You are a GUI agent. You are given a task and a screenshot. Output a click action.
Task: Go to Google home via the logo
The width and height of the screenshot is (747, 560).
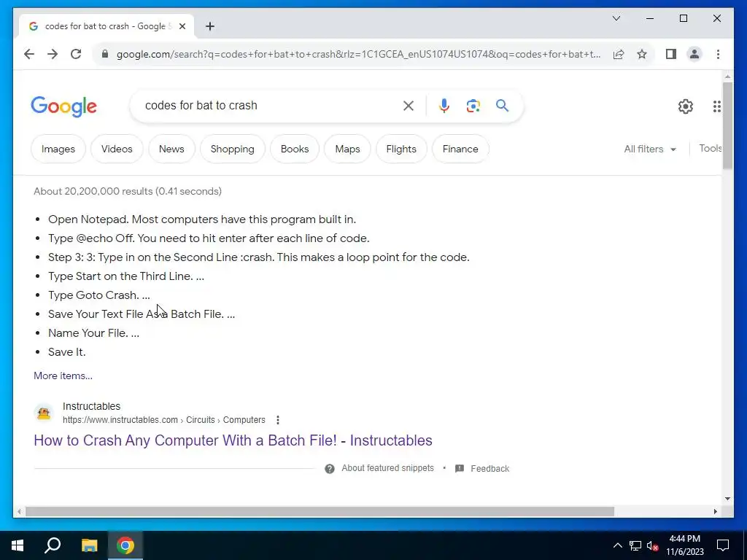coord(64,106)
